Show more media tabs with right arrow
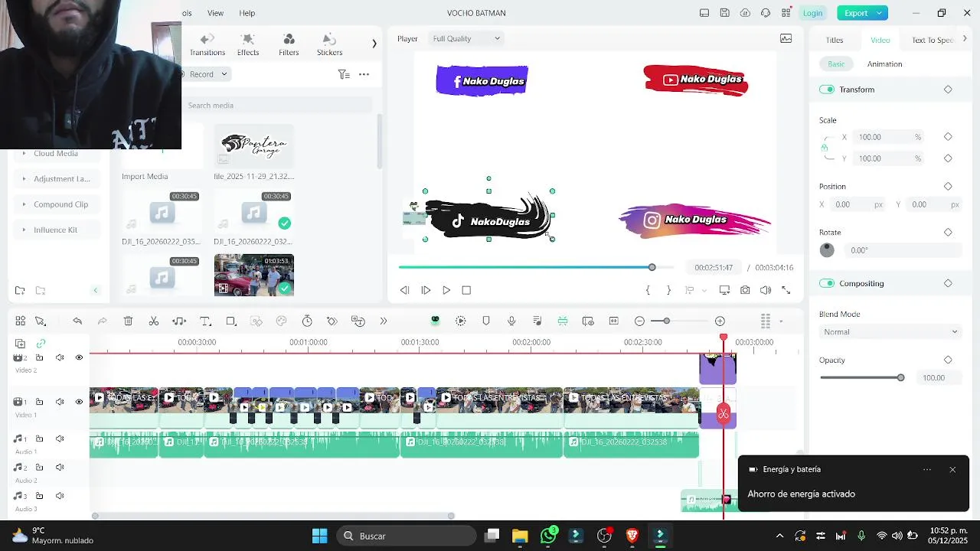980x551 pixels. click(x=374, y=44)
